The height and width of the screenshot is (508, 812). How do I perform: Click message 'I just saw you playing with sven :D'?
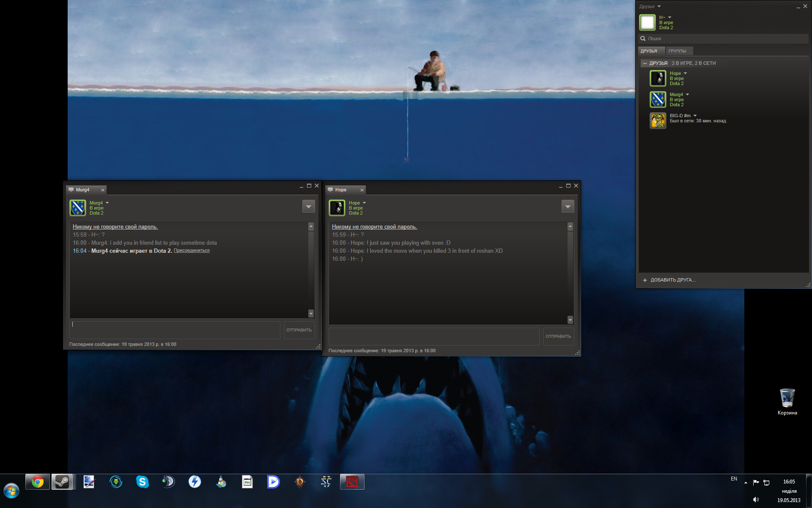coord(409,243)
